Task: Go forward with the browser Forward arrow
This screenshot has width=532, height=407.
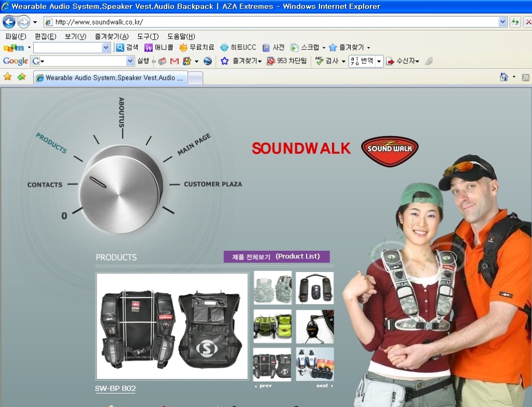Action: click(x=23, y=22)
